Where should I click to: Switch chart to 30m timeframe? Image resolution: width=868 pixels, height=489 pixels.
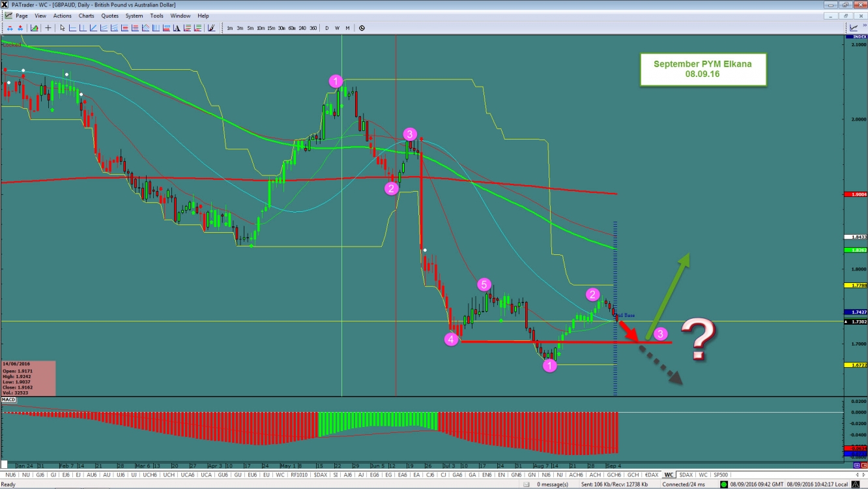click(282, 28)
